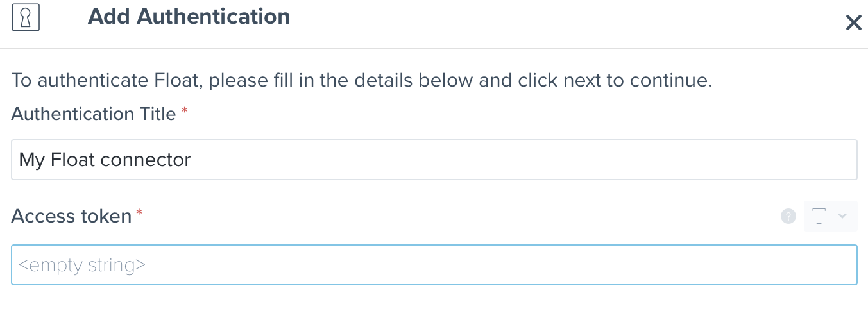Click the red asterisk beside Authentication Title
Screen dimensions: 868x329
(185, 112)
